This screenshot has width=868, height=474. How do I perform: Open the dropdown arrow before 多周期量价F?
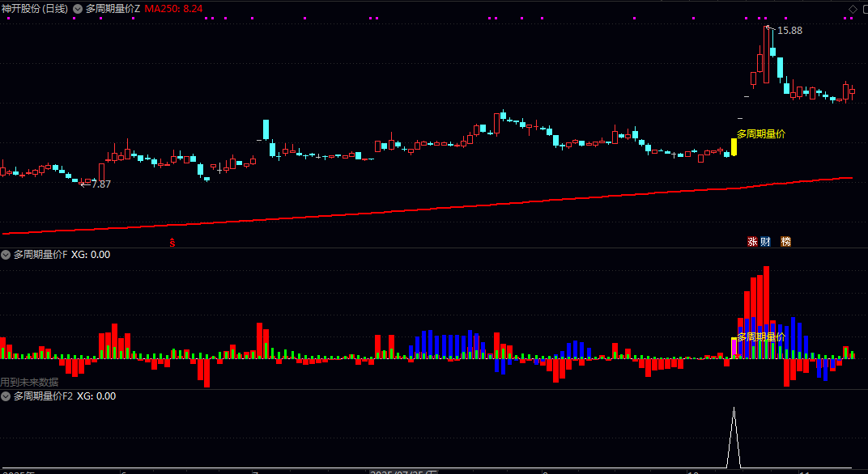coord(6,255)
